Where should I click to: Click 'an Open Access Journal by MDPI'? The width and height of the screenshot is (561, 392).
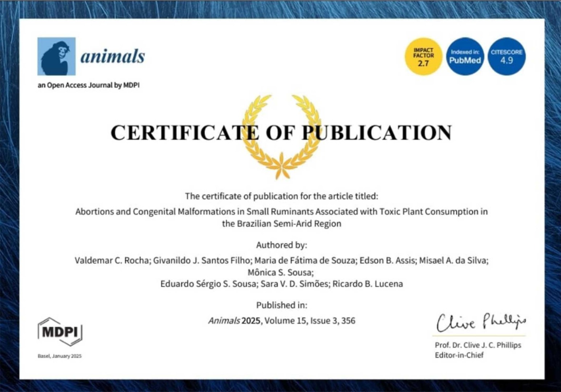tap(88, 85)
